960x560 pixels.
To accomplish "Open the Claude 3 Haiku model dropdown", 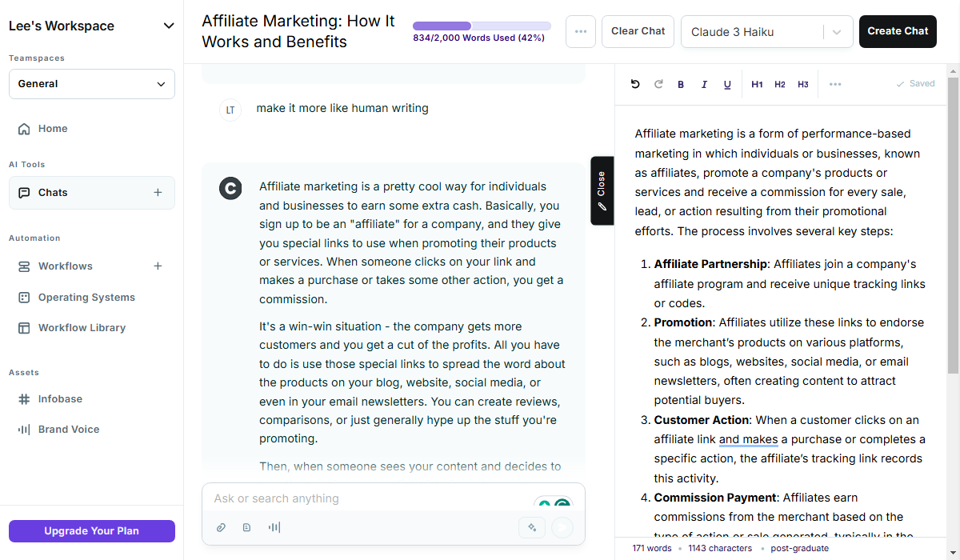I will (x=766, y=32).
